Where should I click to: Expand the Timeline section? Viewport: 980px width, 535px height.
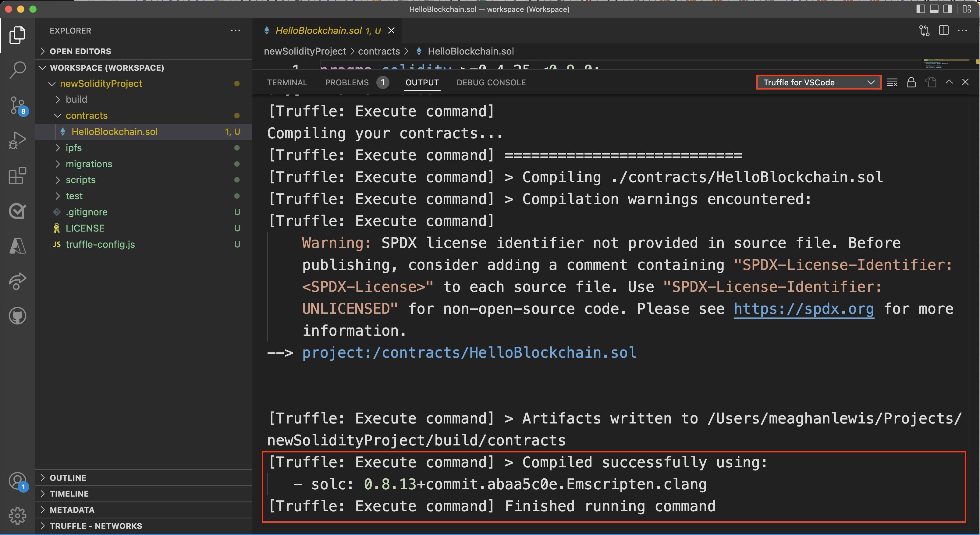tap(144, 494)
